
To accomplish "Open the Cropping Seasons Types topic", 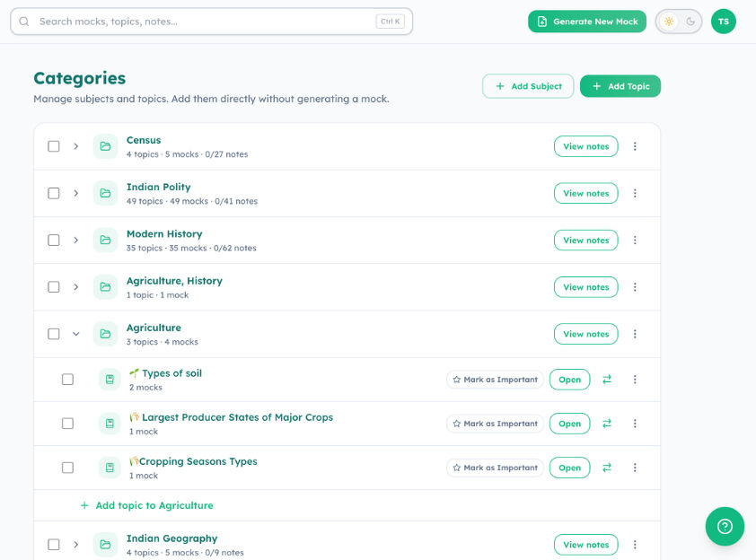I will pos(569,468).
